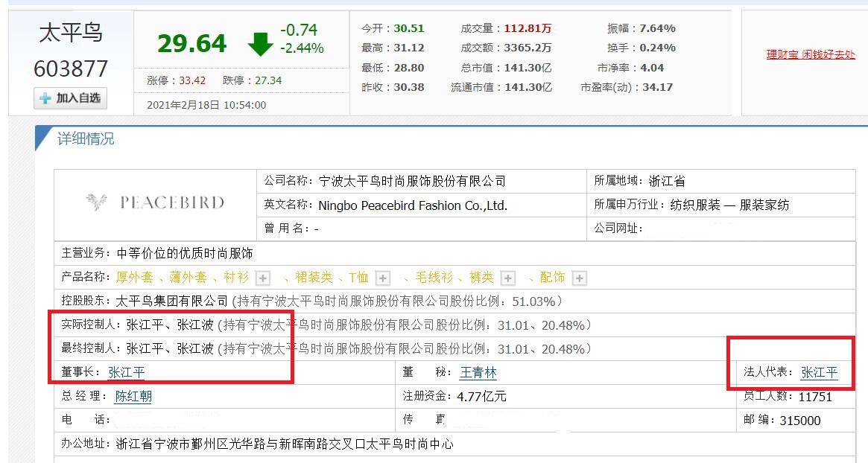
Task: Click the current price 29.64
Action: point(192,44)
